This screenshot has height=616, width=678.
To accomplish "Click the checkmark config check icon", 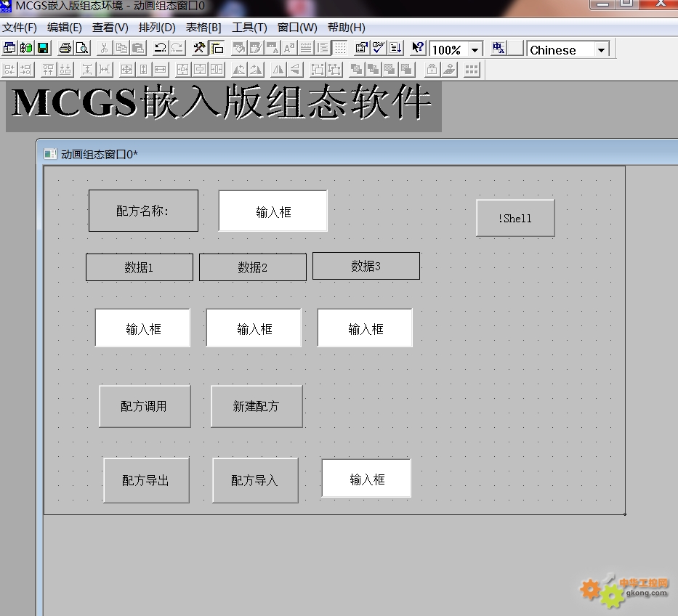I will pos(379,48).
